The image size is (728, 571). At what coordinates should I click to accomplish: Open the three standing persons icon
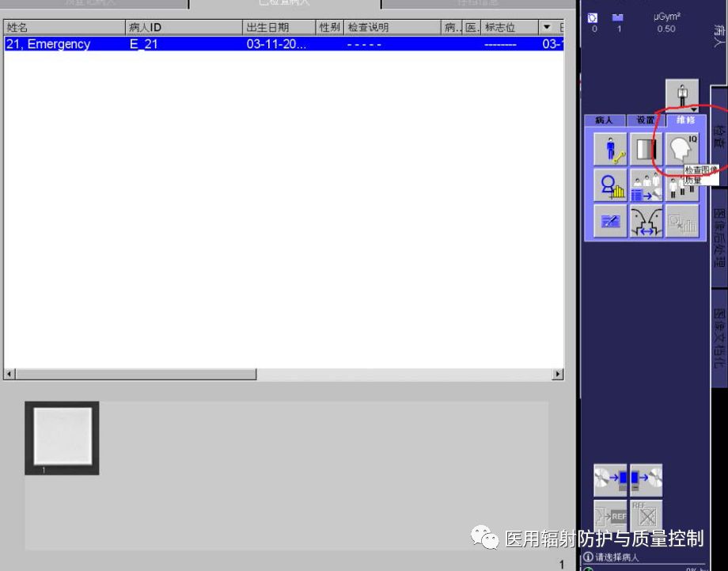(x=681, y=186)
